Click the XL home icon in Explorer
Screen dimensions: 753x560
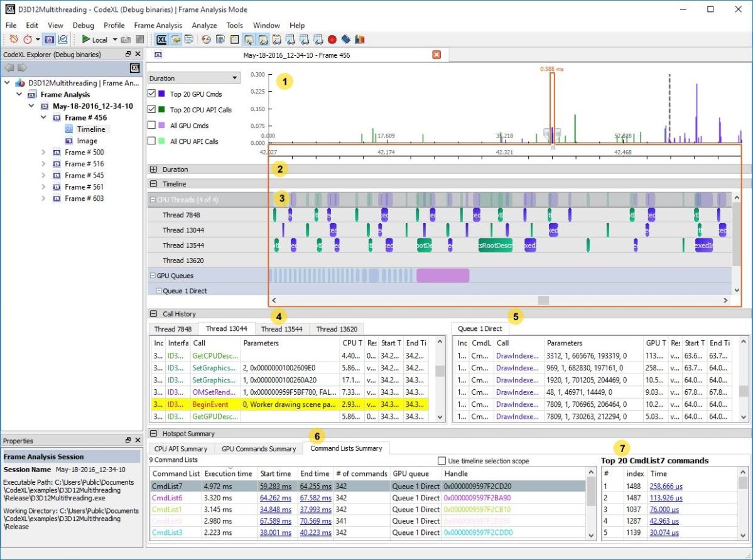click(135, 68)
